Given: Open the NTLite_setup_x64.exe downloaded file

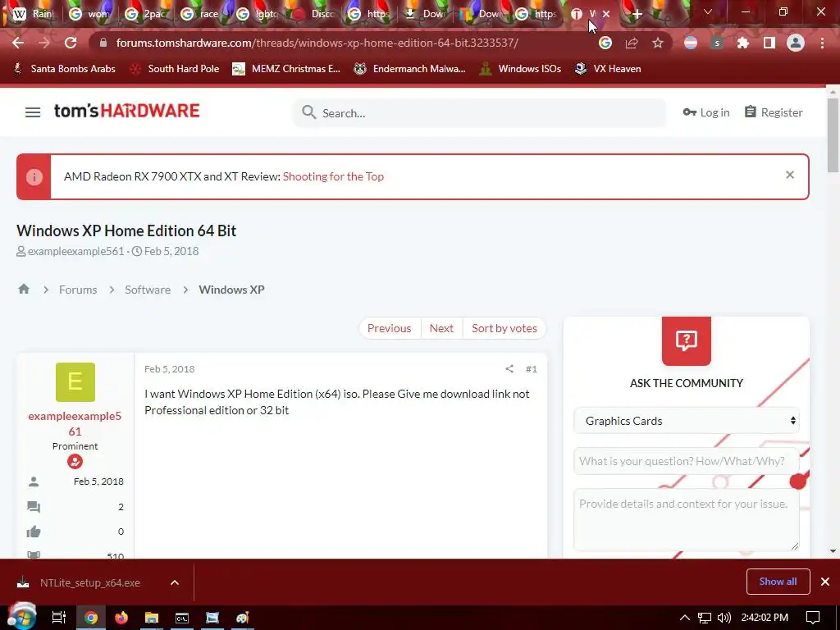Looking at the screenshot, I should tap(90, 582).
